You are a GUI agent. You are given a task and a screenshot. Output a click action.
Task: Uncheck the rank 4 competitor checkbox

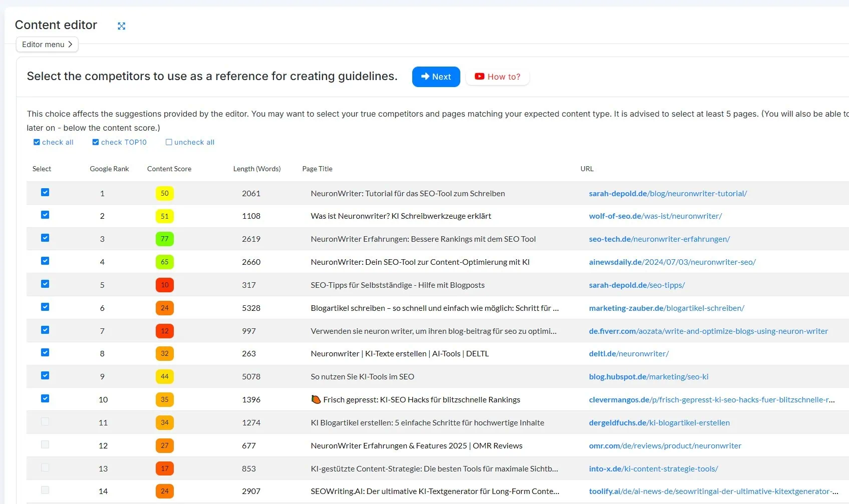45,261
